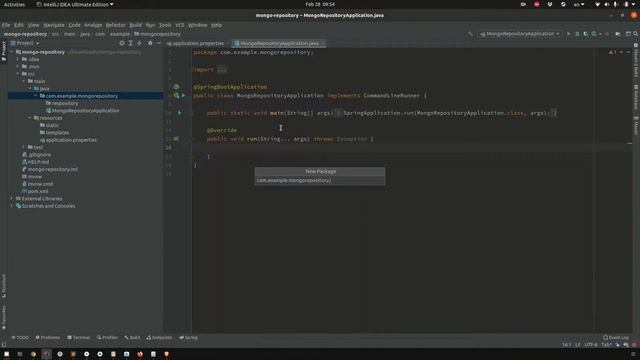This screenshot has width=640, height=360.
Task: Collapse the src folder
Action: pos(18,74)
